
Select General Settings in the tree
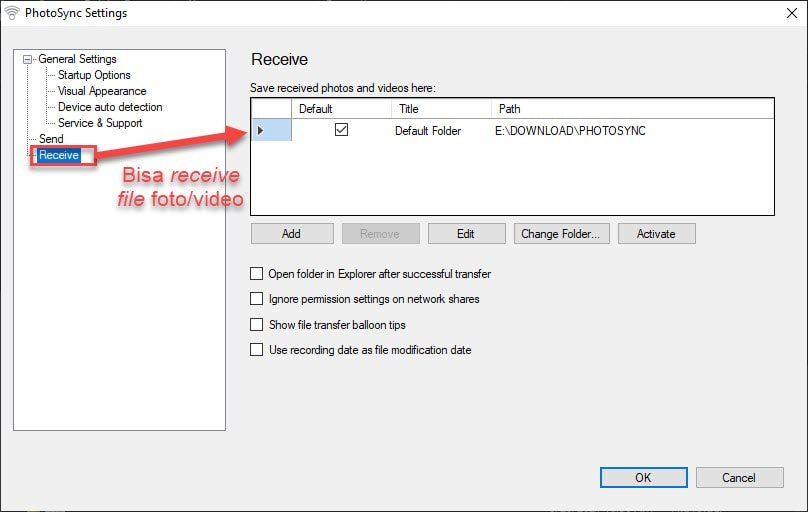(x=77, y=59)
